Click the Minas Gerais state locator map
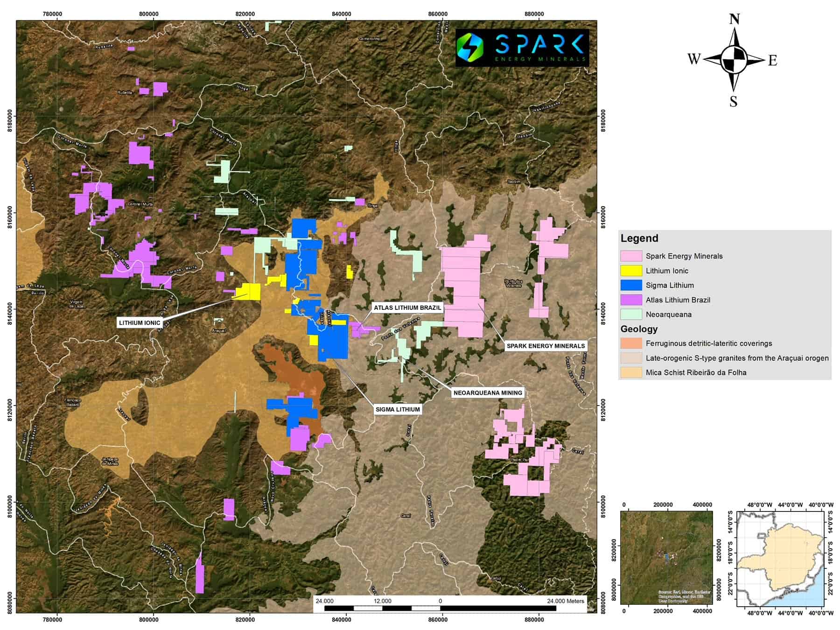Screen dimensions: 840x630 click(x=780, y=559)
